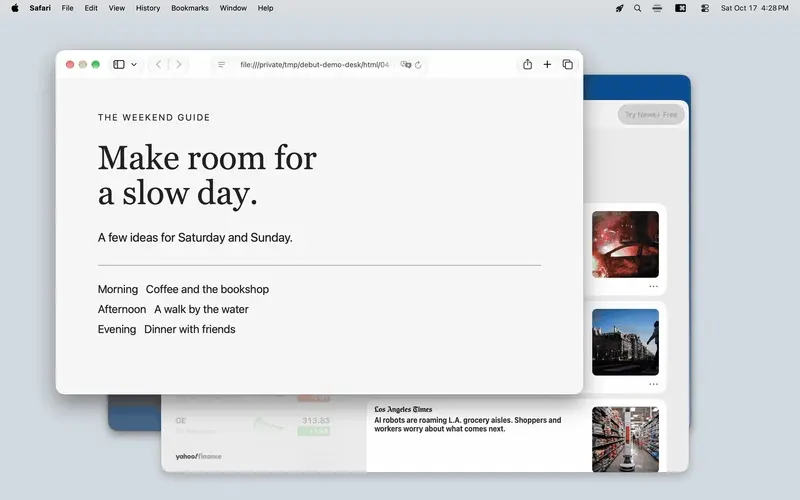This screenshot has height=500, width=800.
Task: Open the Apple menu
Action: tap(15, 8)
